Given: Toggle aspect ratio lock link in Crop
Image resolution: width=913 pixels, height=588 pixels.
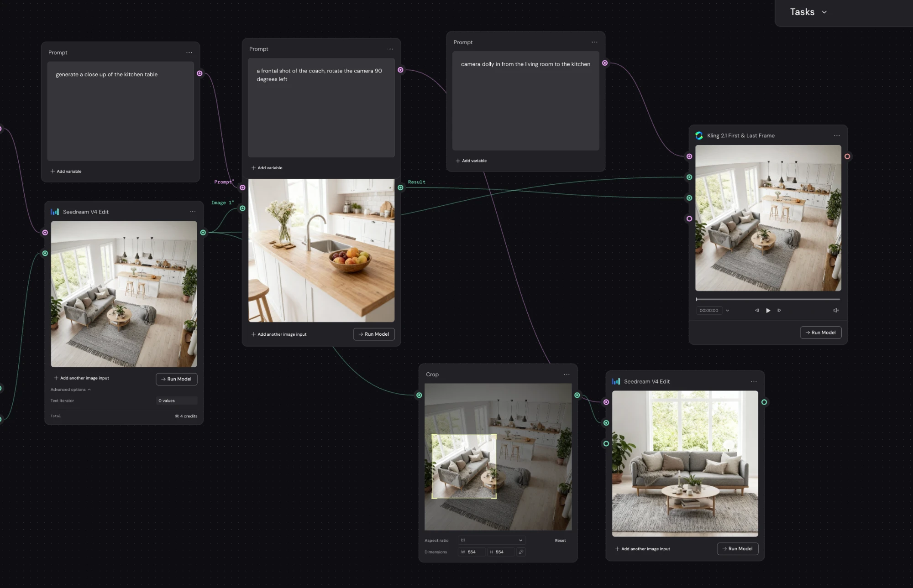Looking at the screenshot, I should point(521,552).
